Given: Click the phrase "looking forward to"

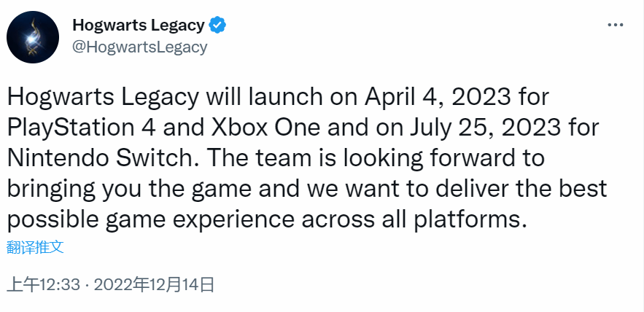Looking at the screenshot, I should click(x=444, y=158).
